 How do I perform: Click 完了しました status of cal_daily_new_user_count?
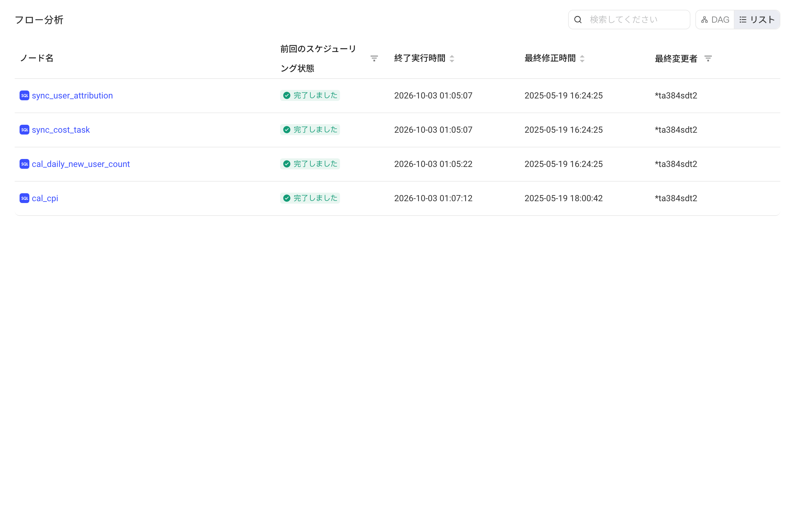310,164
